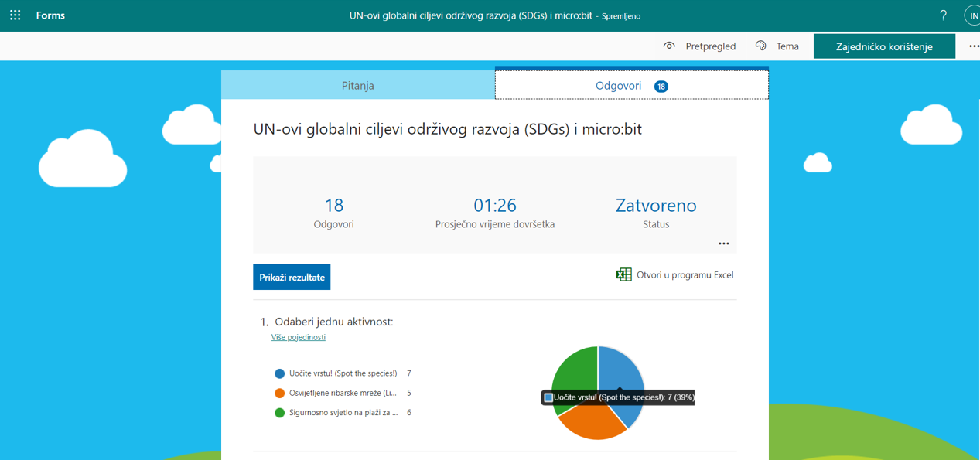The image size is (980, 460).
Task: Open the Više pojedinosti link
Action: (299, 337)
